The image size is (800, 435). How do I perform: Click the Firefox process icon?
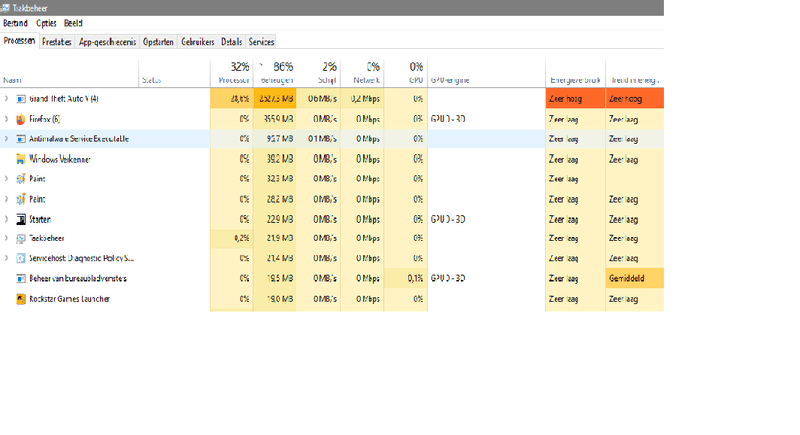pos(20,119)
